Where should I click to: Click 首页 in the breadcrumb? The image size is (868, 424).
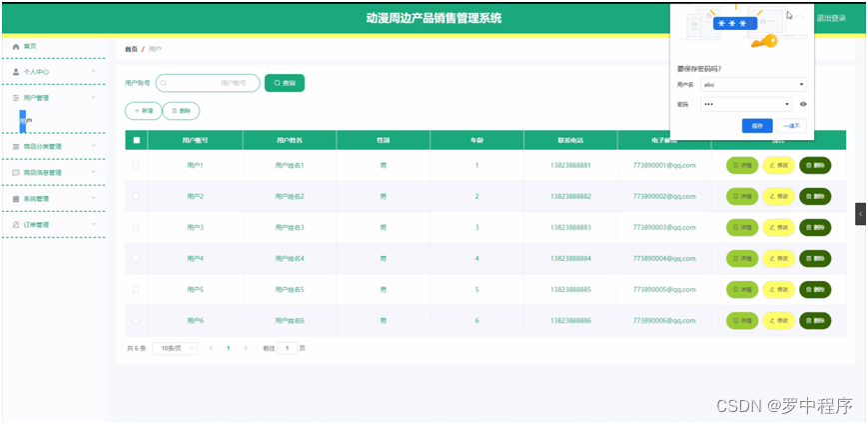tap(131, 49)
